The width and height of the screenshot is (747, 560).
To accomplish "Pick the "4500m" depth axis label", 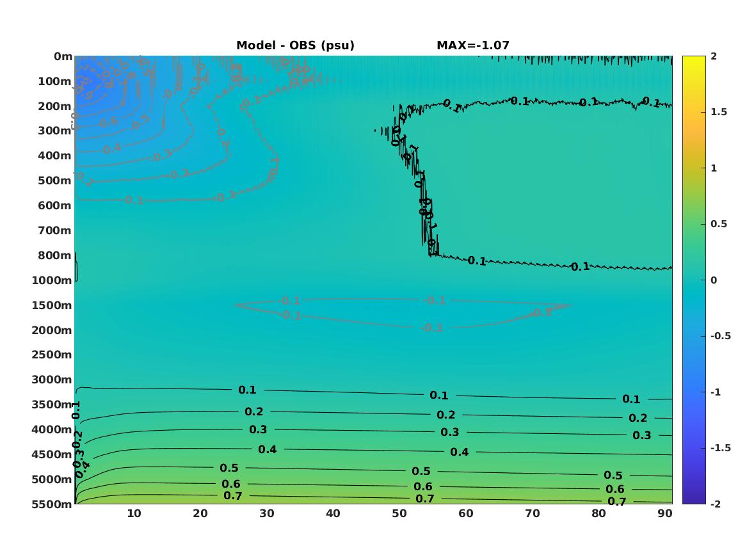I will (x=52, y=454).
